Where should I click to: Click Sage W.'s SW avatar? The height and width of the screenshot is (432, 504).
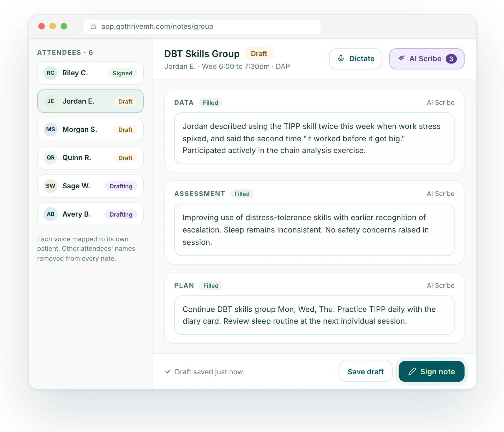pos(51,186)
